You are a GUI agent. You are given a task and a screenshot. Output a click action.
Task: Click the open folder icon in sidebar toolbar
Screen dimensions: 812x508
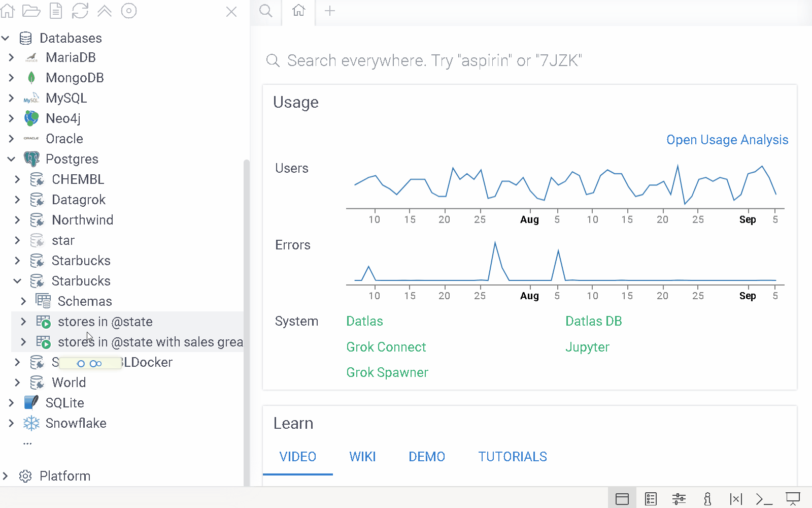(x=31, y=11)
